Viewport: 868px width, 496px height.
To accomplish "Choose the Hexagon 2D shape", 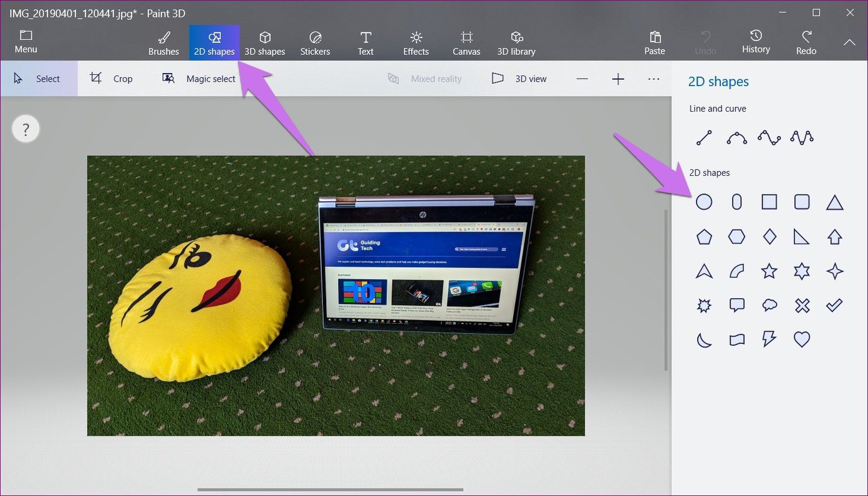I will (737, 236).
